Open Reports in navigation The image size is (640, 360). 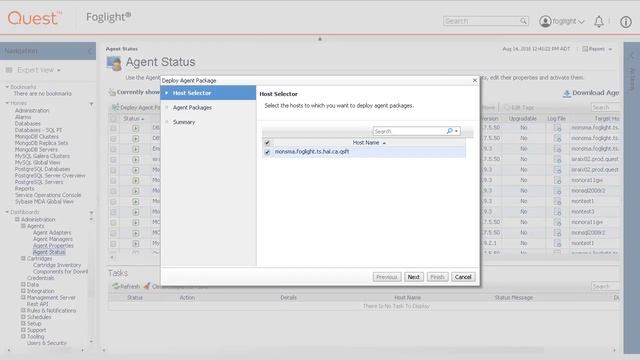[24, 189]
